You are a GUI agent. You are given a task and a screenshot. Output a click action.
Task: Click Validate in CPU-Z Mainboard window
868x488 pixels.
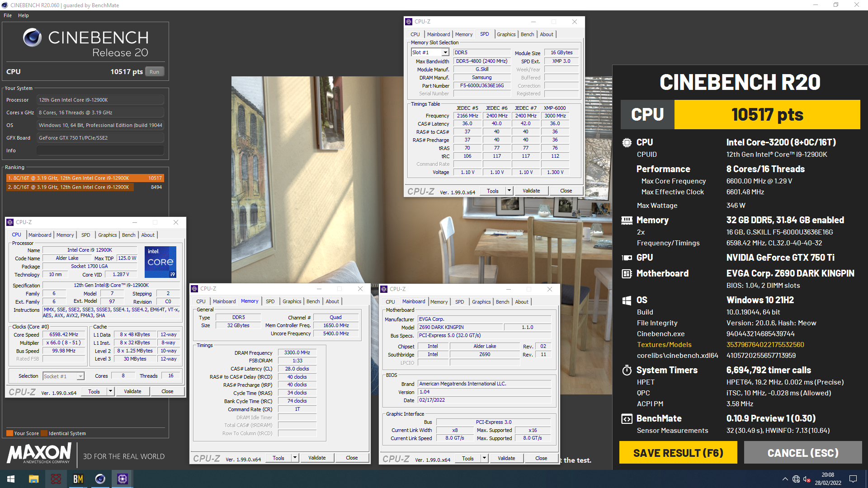pos(506,458)
